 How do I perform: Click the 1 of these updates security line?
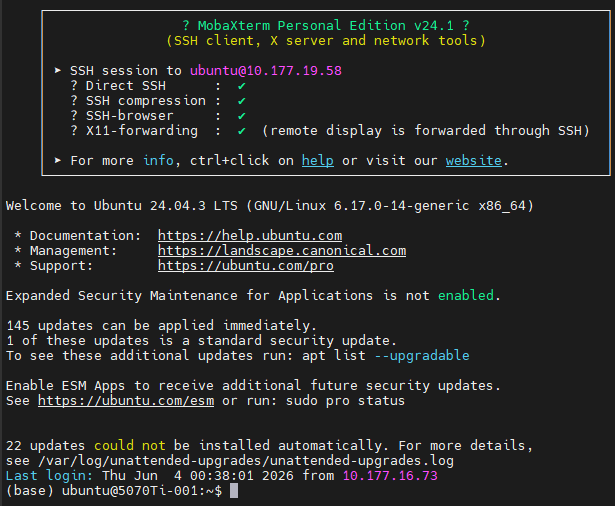202,341
